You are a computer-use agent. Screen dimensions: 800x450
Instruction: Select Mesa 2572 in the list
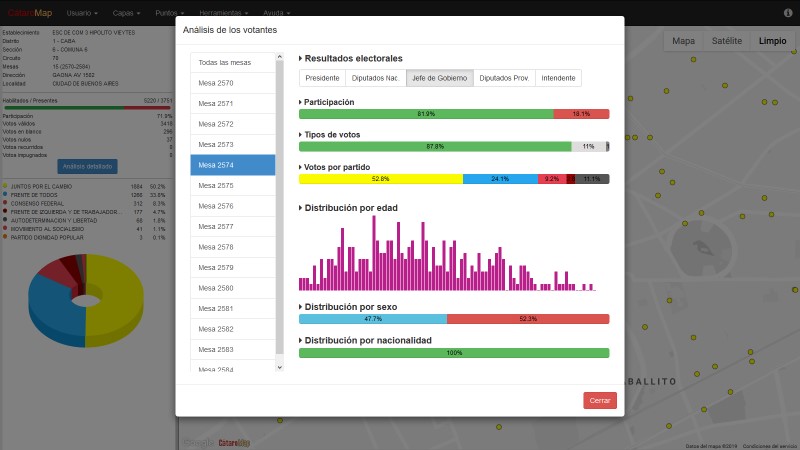click(233, 124)
